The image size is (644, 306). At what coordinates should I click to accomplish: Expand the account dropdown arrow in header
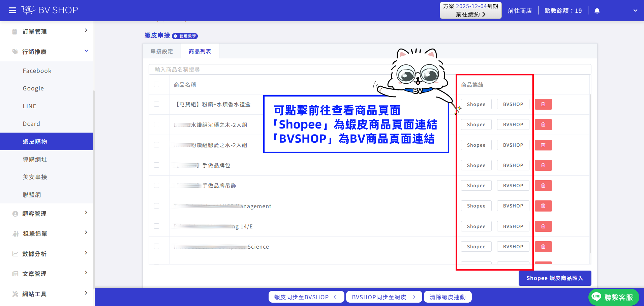635,10
